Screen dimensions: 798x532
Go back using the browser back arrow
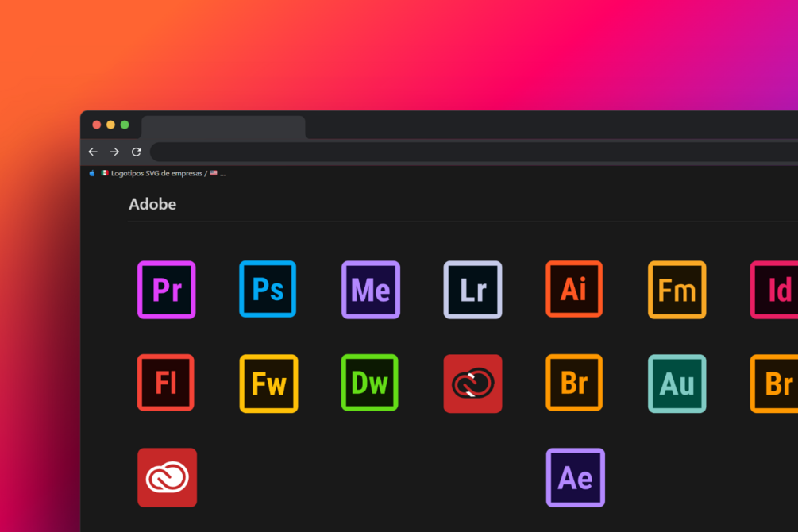(x=93, y=152)
